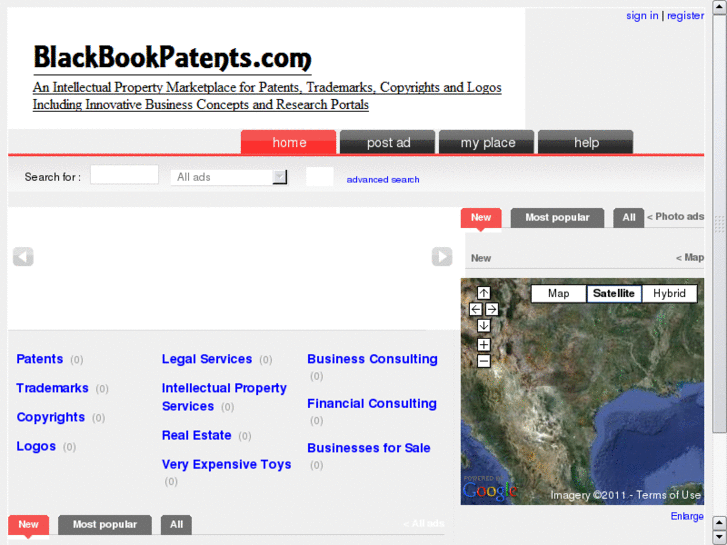The image size is (727, 545).
Task: Click the vertical scrollbar thumb
Action: click(x=720, y=224)
